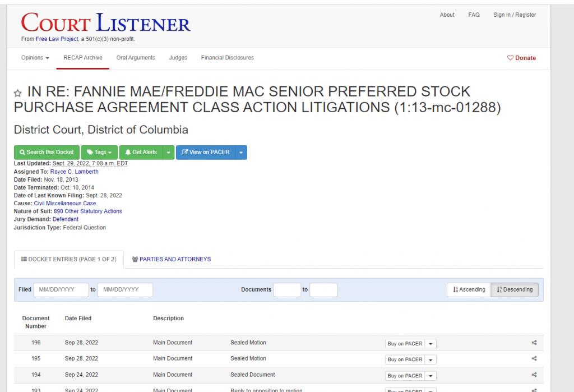Click Sealed Document description in row 194
The image size is (574, 392).
coord(253,375)
